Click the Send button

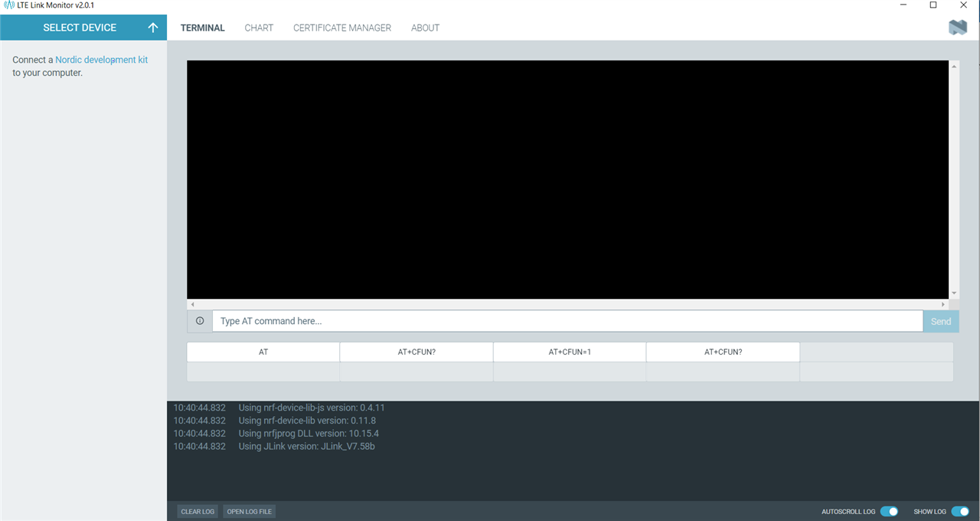[x=941, y=321]
